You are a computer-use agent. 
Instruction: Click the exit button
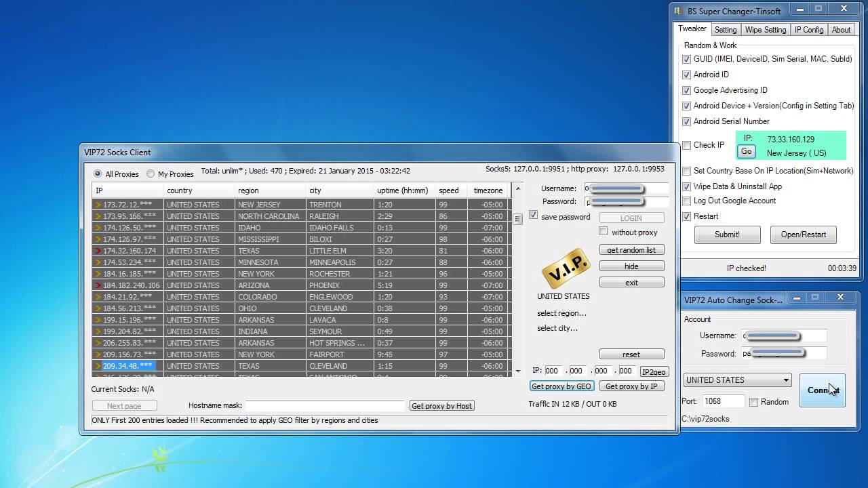point(631,283)
